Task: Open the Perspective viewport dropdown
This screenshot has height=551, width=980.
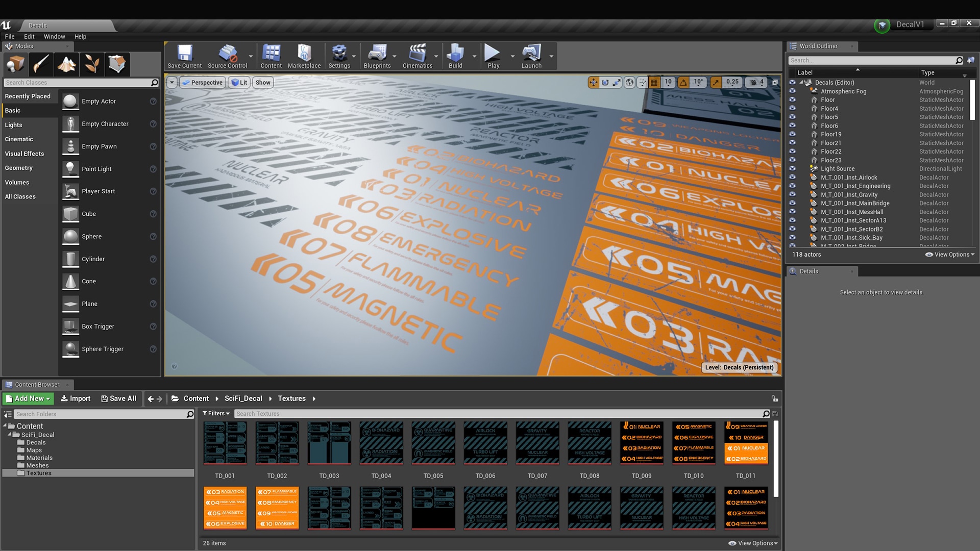Action: 202,82
